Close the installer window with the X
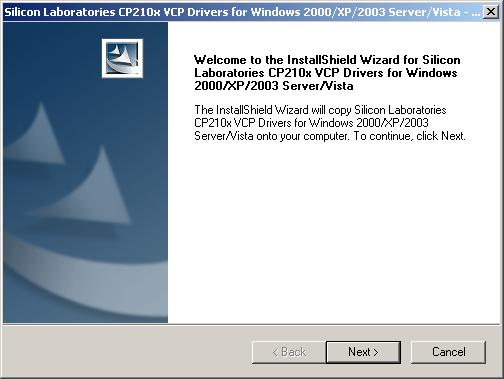This screenshot has width=504, height=379. 491,12
